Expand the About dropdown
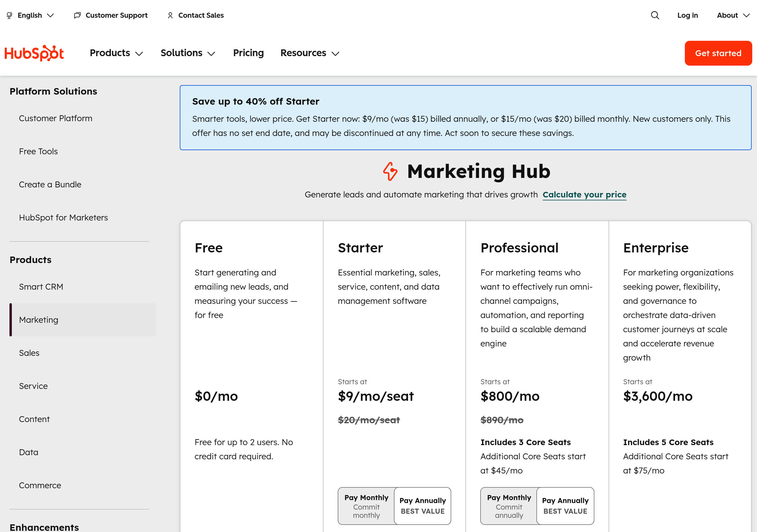This screenshot has height=532, width=757. [x=732, y=15]
